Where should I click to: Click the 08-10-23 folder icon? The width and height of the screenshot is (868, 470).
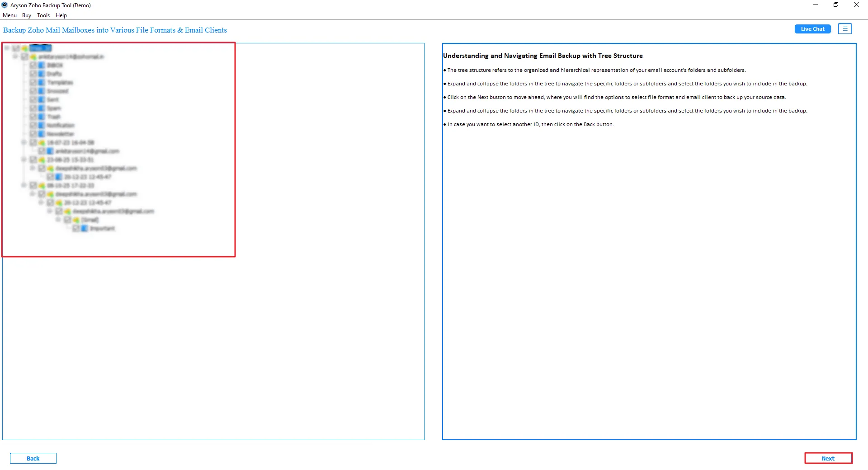pyautogui.click(x=42, y=185)
